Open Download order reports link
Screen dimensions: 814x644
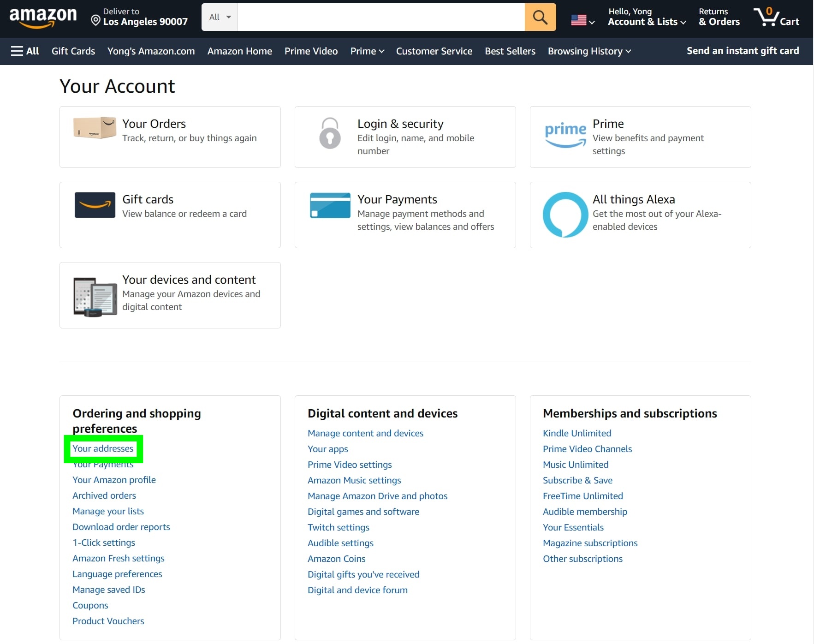(x=121, y=527)
